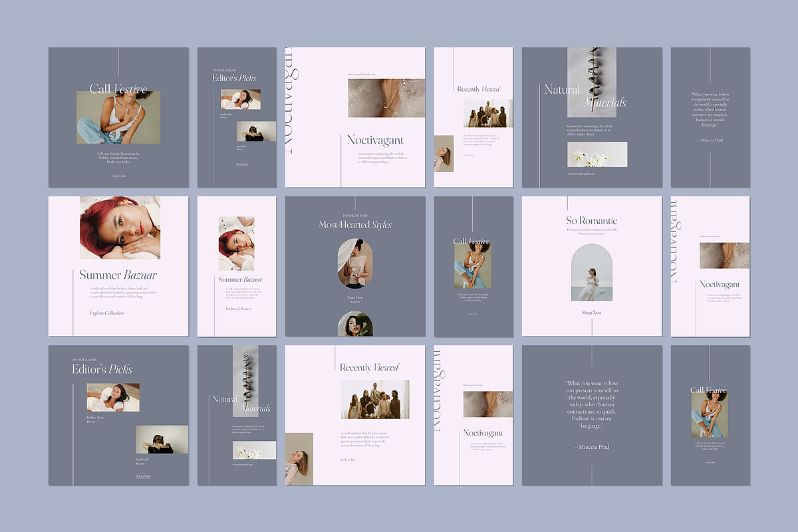Viewport: 798px width, 532px height.
Task: Click the 'Most-Hearted Styles' heading
Action: 355,225
